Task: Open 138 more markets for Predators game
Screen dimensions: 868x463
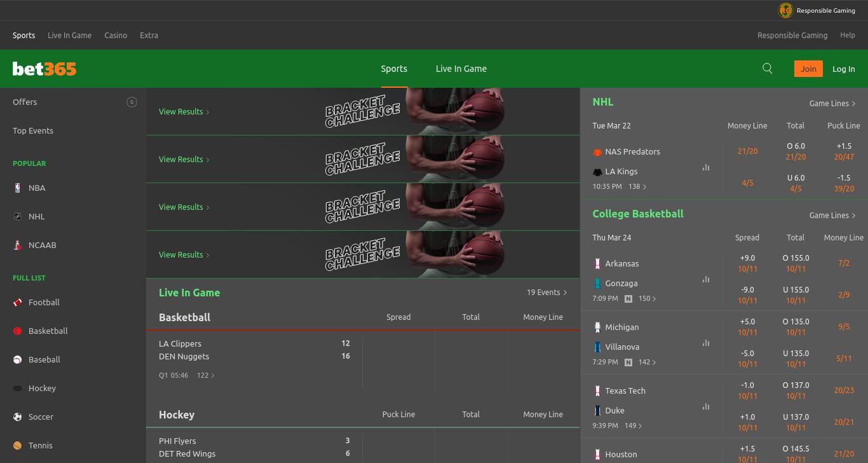Action: (x=637, y=186)
